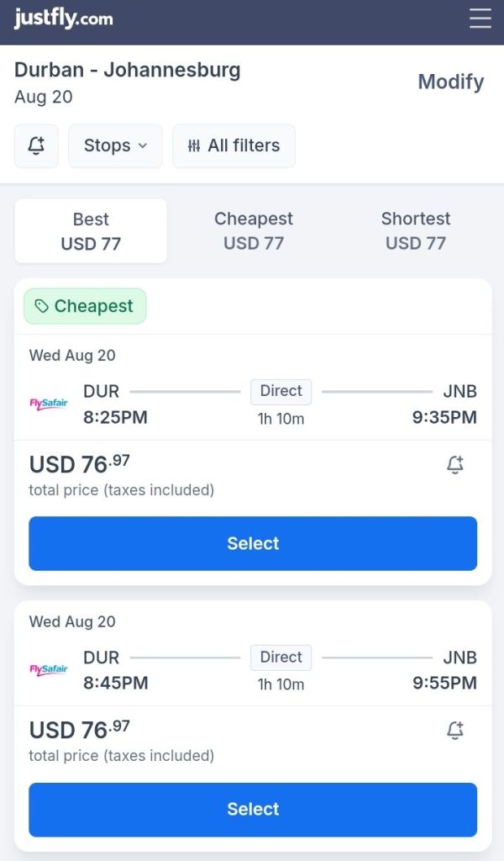Switch to the Best tab
The width and height of the screenshot is (504, 861).
pyautogui.click(x=91, y=231)
